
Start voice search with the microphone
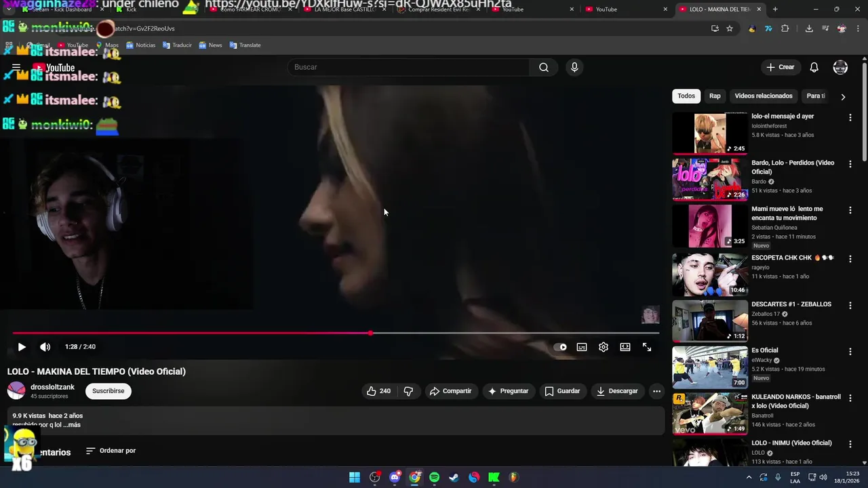574,67
